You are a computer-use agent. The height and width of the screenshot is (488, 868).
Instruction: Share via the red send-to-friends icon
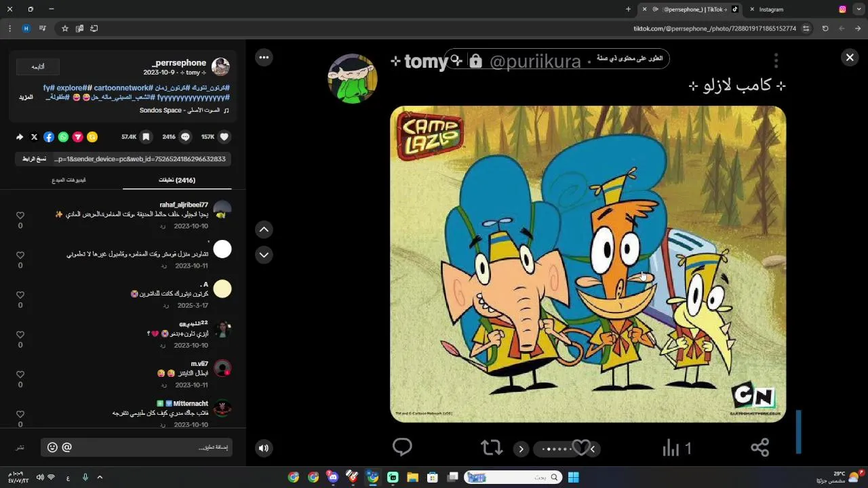[x=78, y=137]
